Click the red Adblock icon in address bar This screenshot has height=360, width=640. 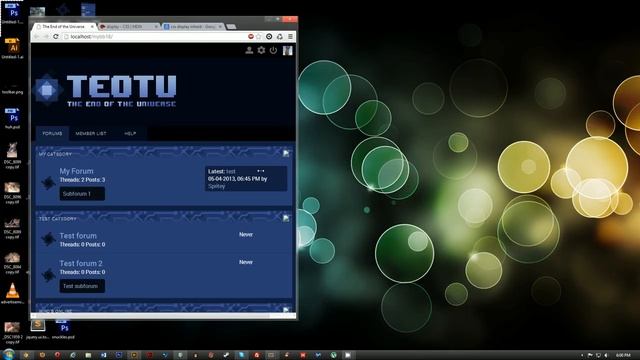(251, 37)
